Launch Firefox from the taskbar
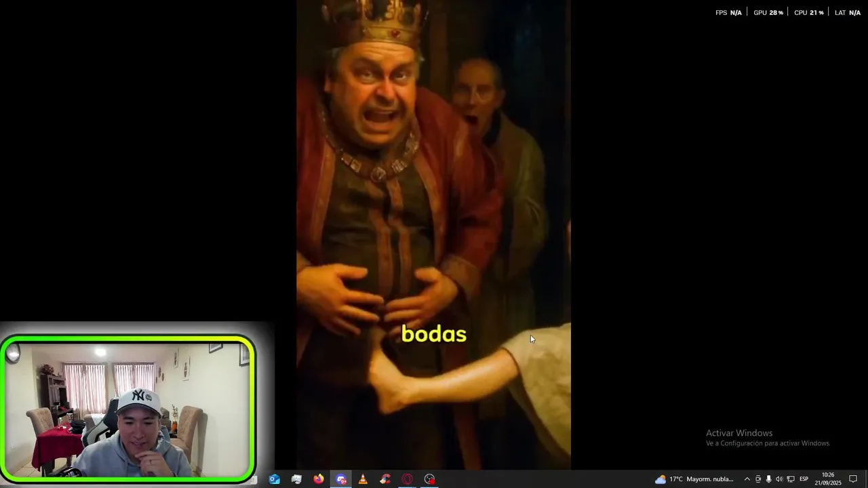Image resolution: width=868 pixels, height=488 pixels. click(x=319, y=479)
